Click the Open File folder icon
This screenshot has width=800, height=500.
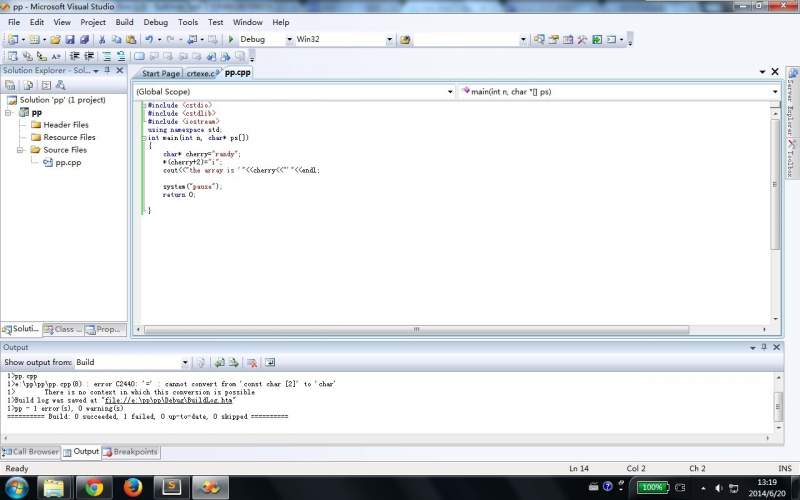55,39
